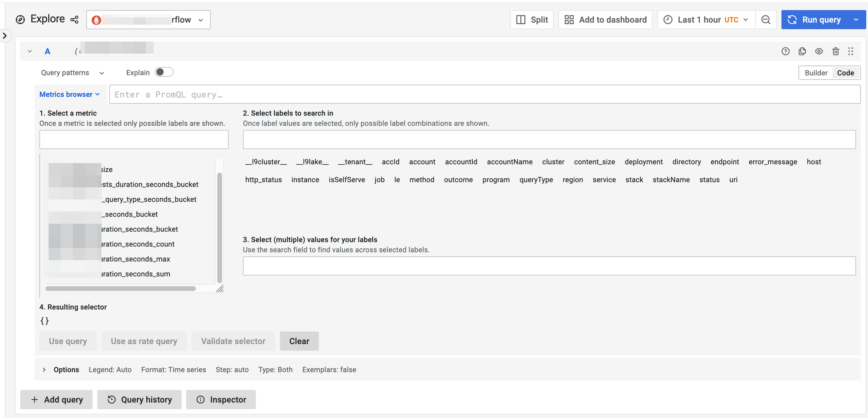Select the host label
Viewport: 868px width, 418px height.
(x=814, y=162)
